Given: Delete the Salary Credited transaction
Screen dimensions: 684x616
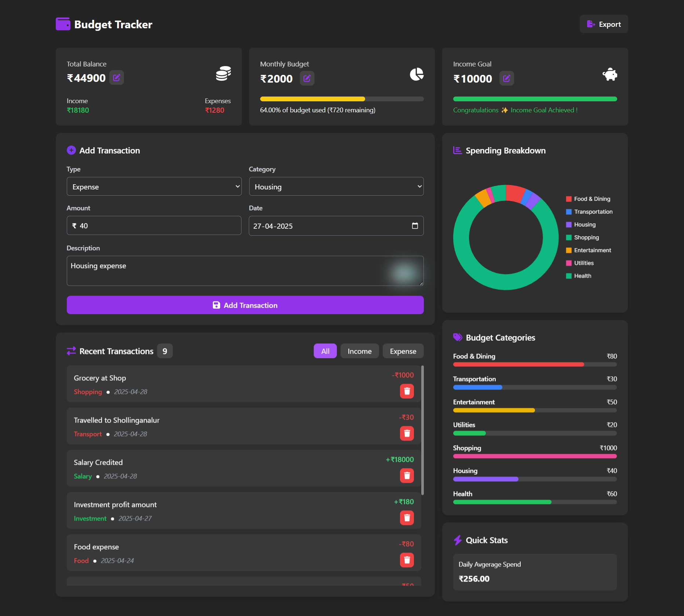Looking at the screenshot, I should coord(407,476).
